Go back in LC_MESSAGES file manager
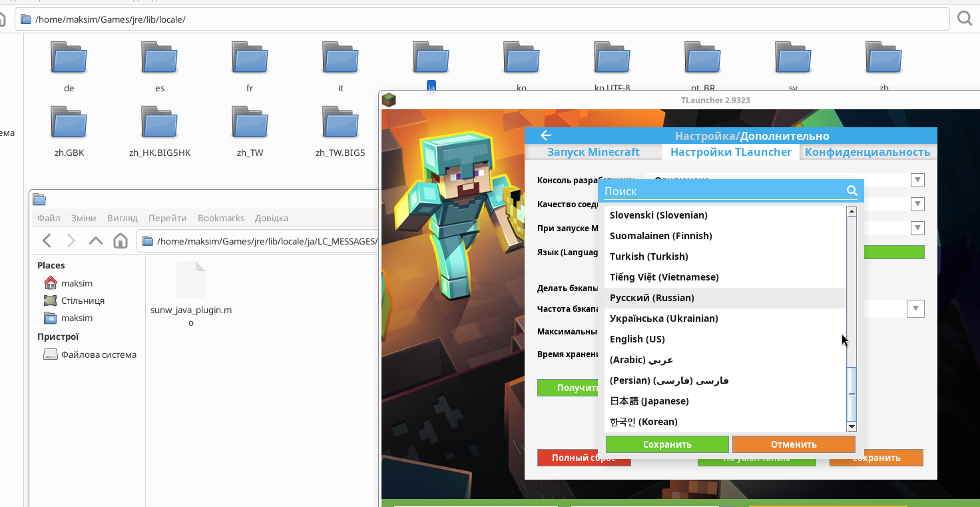The height and width of the screenshot is (507, 980). (x=47, y=241)
